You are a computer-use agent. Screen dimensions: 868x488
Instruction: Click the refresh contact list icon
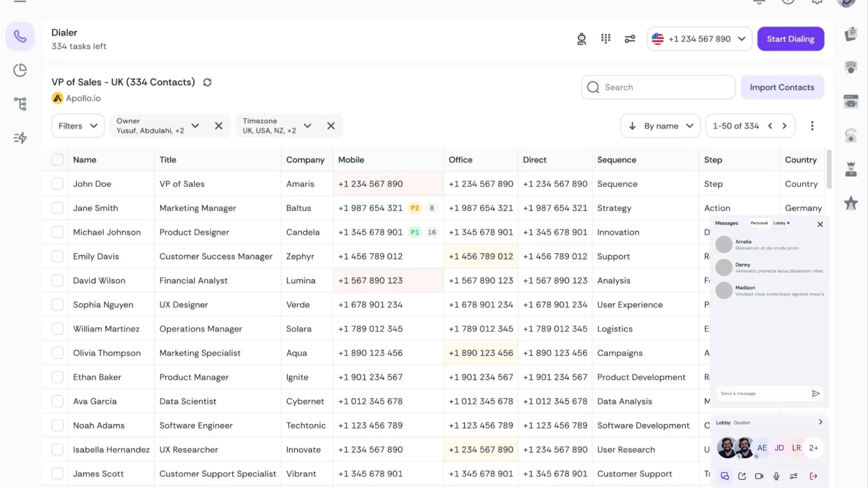(207, 82)
